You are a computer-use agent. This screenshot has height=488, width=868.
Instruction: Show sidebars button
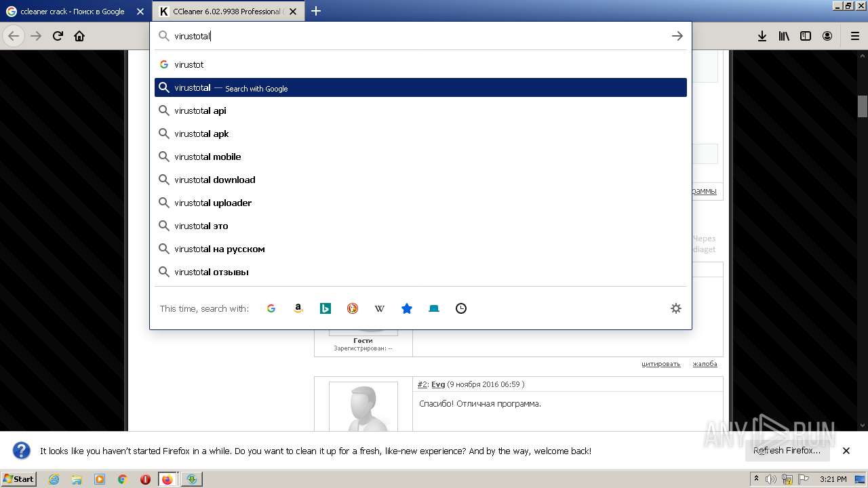(806, 36)
